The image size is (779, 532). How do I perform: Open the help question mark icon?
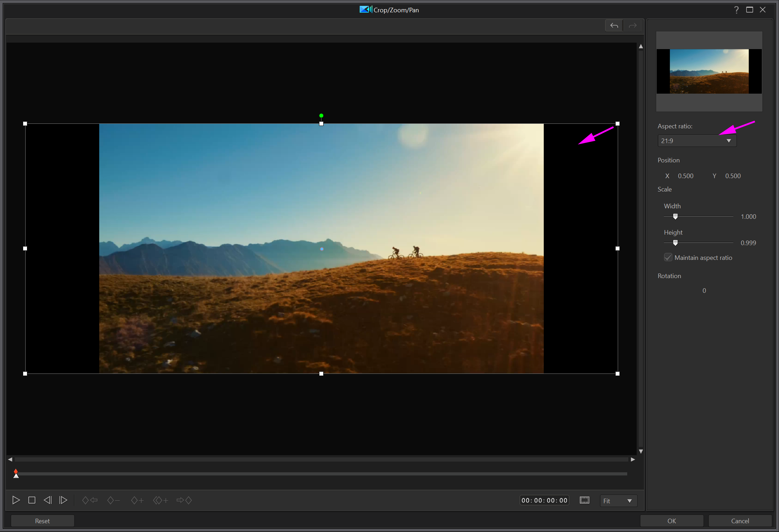(736, 10)
